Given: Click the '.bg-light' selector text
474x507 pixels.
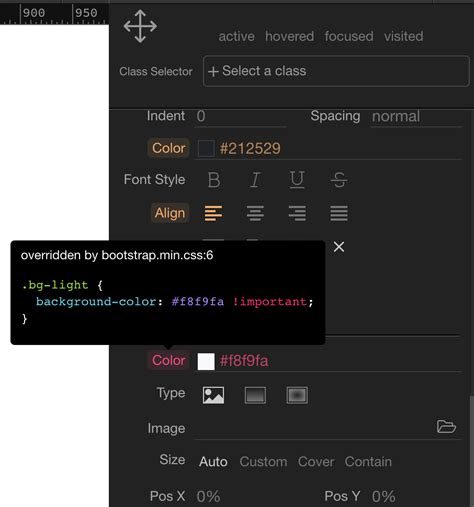Looking at the screenshot, I should [55, 285].
